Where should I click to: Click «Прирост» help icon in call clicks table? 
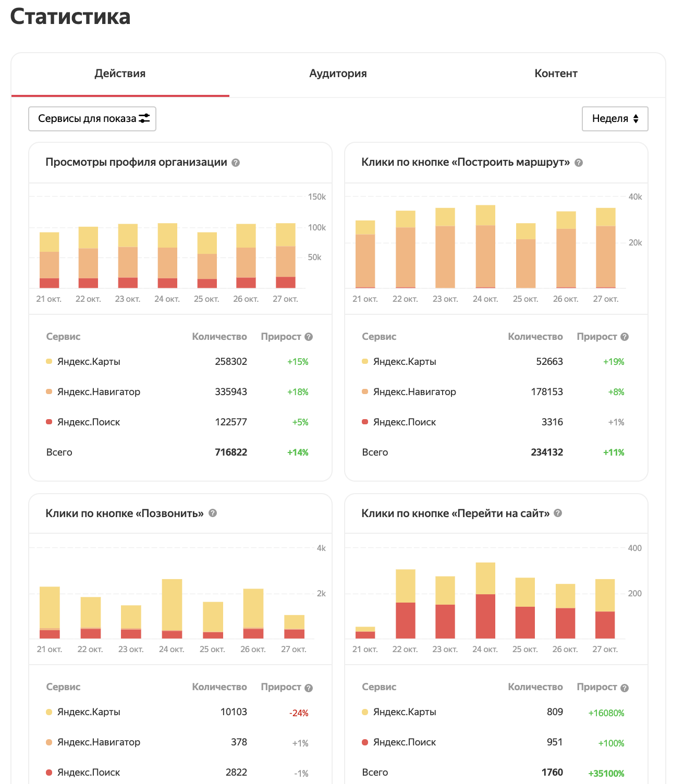(x=309, y=688)
